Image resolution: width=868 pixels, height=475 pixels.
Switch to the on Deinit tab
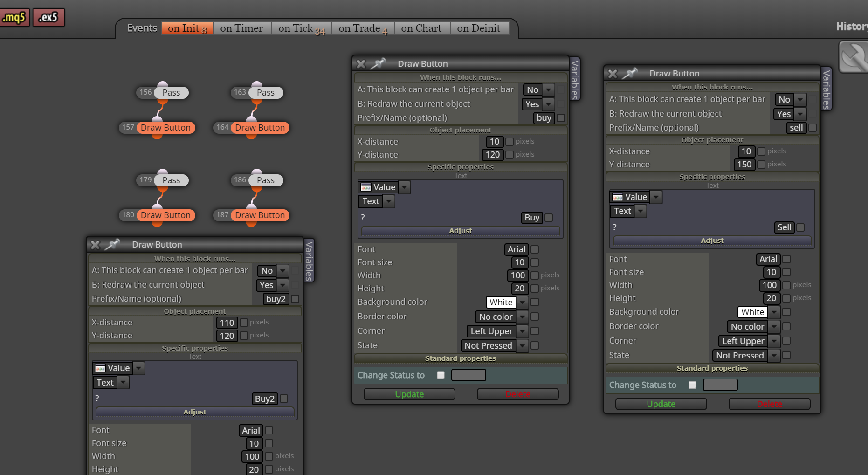479,28
